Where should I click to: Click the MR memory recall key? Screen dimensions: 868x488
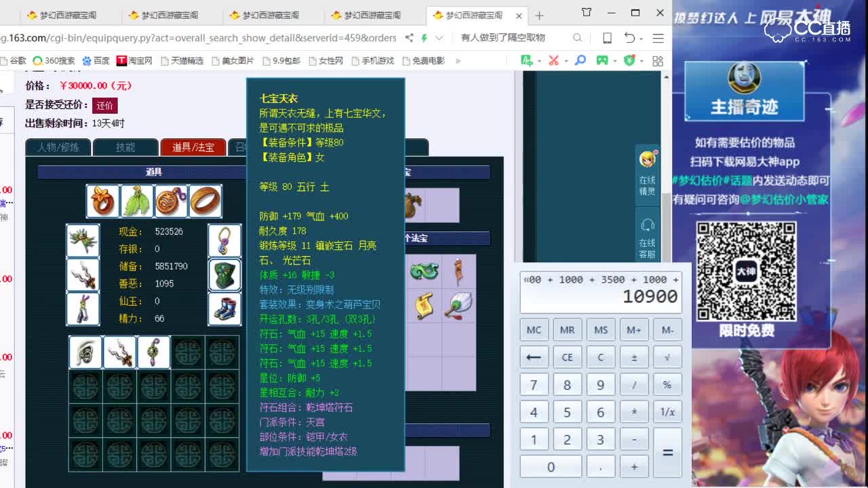pos(567,330)
